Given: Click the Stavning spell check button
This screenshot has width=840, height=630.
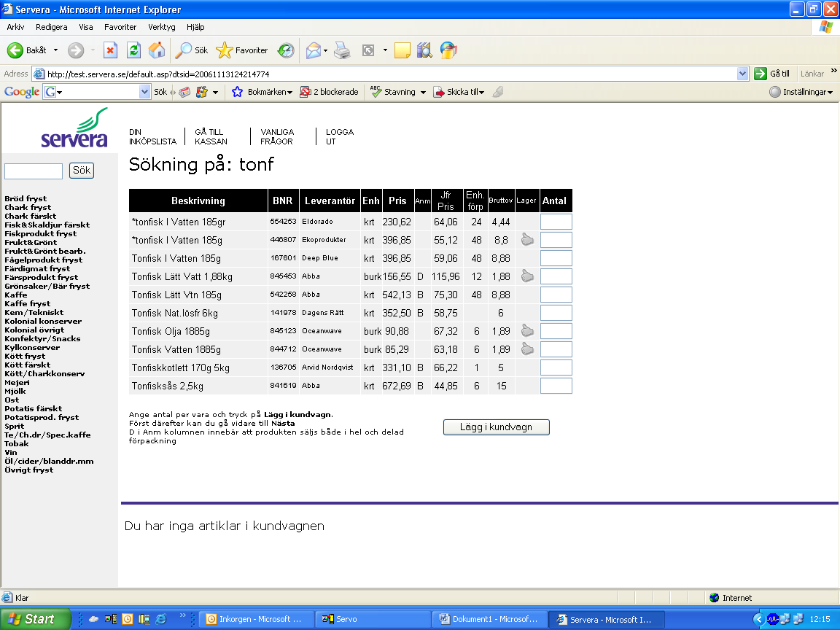Looking at the screenshot, I should point(393,92).
